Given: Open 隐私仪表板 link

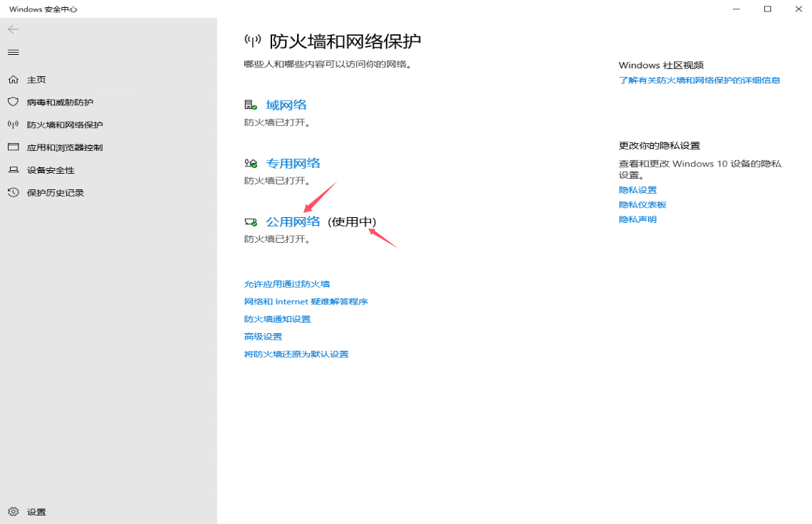Looking at the screenshot, I should point(642,204).
